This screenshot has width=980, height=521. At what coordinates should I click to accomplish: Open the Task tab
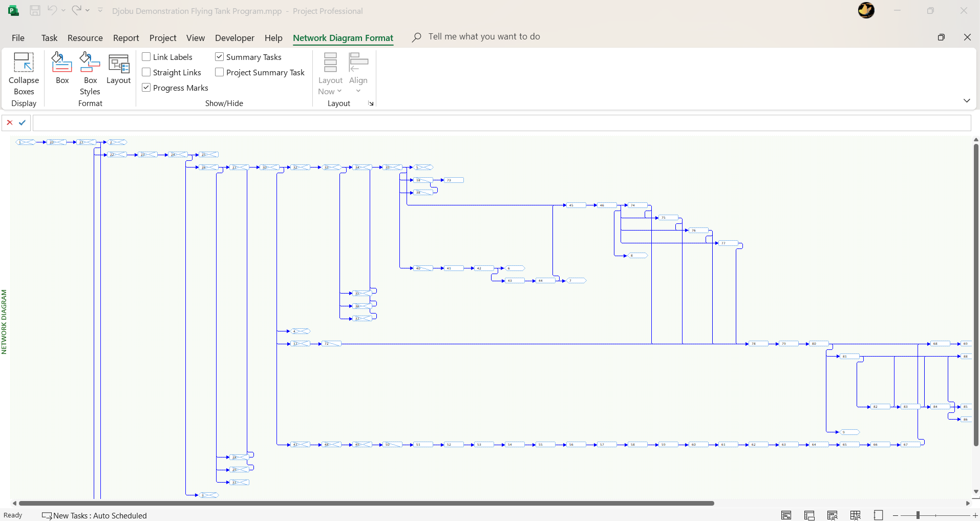pyautogui.click(x=49, y=38)
